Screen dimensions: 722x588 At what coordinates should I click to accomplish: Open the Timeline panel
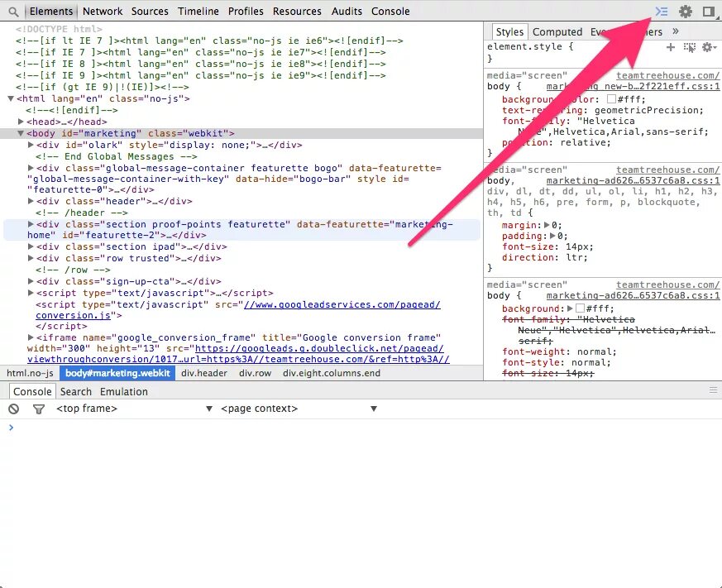[198, 11]
